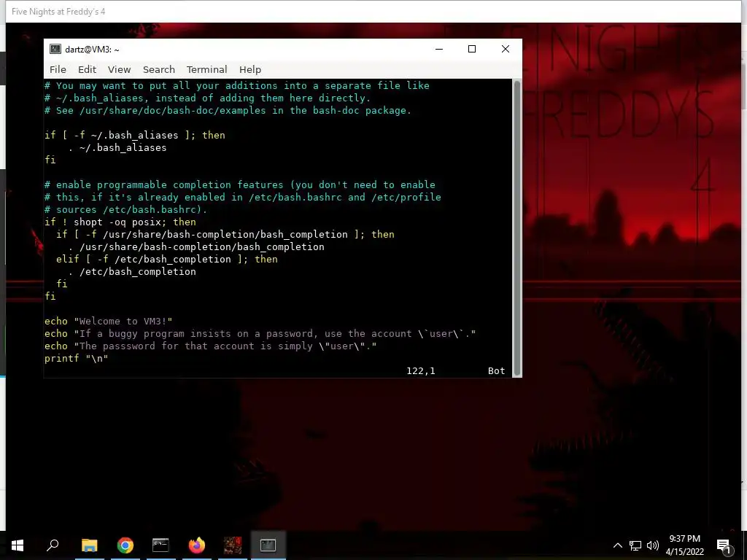Open clock showing 9:37 PM
The width and height of the screenshot is (747, 560).
click(684, 545)
